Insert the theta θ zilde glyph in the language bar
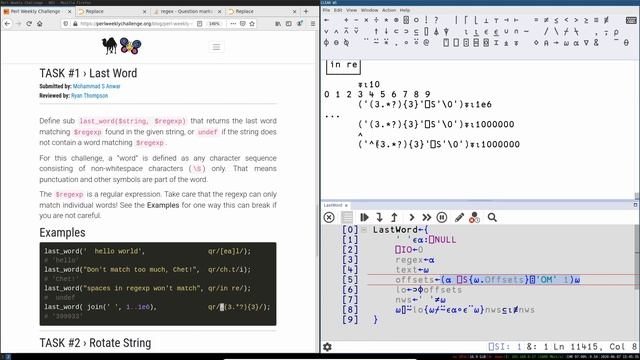The width and height of the screenshot is (640, 360). (x=626, y=42)
